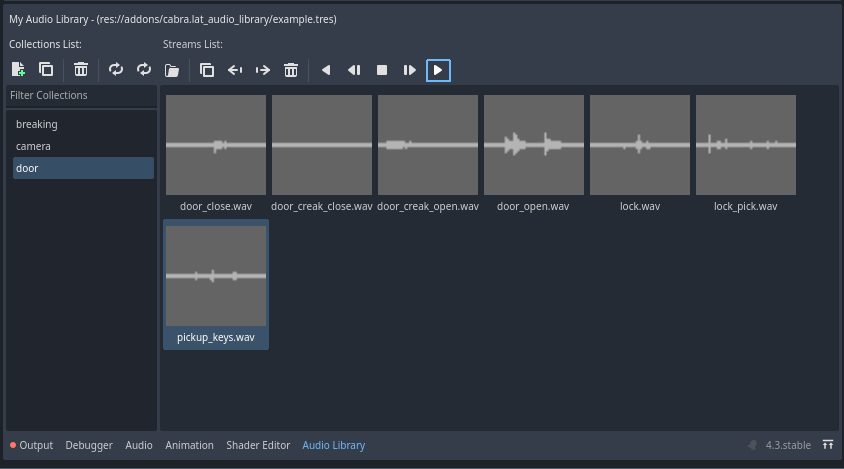Select the camera collection
The height and width of the screenshot is (469, 844).
pos(34,146)
